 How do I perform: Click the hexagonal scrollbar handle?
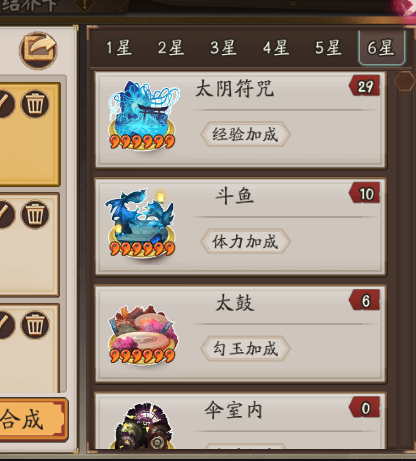404,80
